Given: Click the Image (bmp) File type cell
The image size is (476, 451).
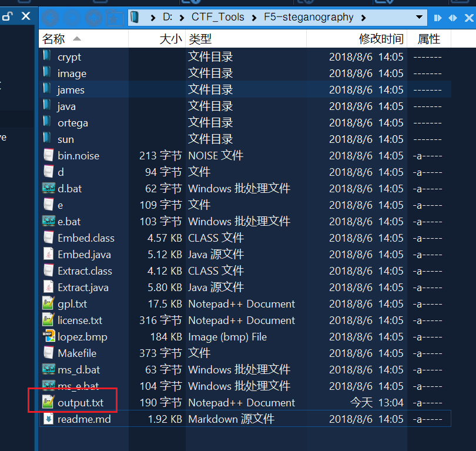Looking at the screenshot, I should pyautogui.click(x=227, y=337).
